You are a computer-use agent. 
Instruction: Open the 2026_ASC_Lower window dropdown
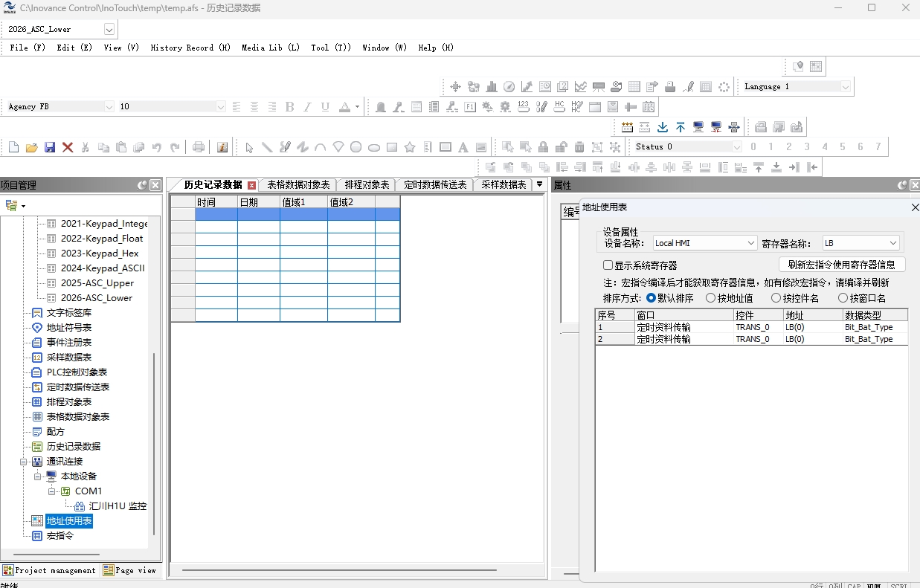pos(109,30)
